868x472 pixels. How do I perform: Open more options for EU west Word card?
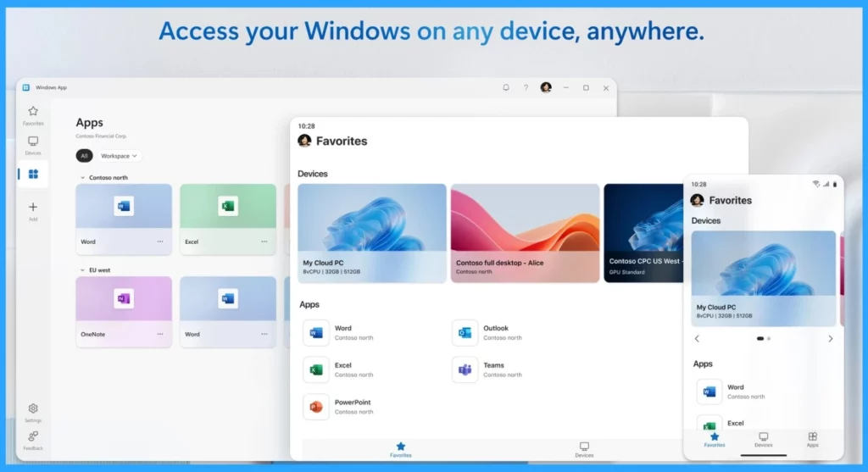[x=264, y=334]
